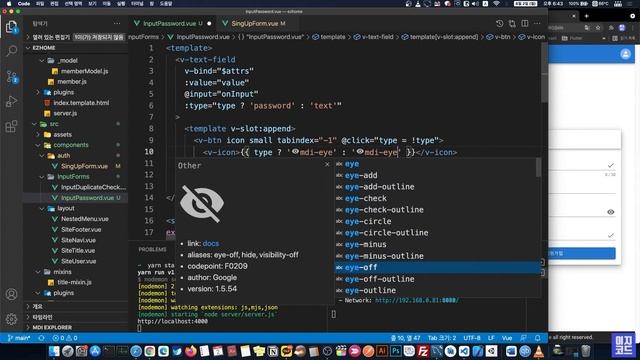Open Accounts menu in activity bar
Screen dimensions: 640x360
(x=11, y=294)
